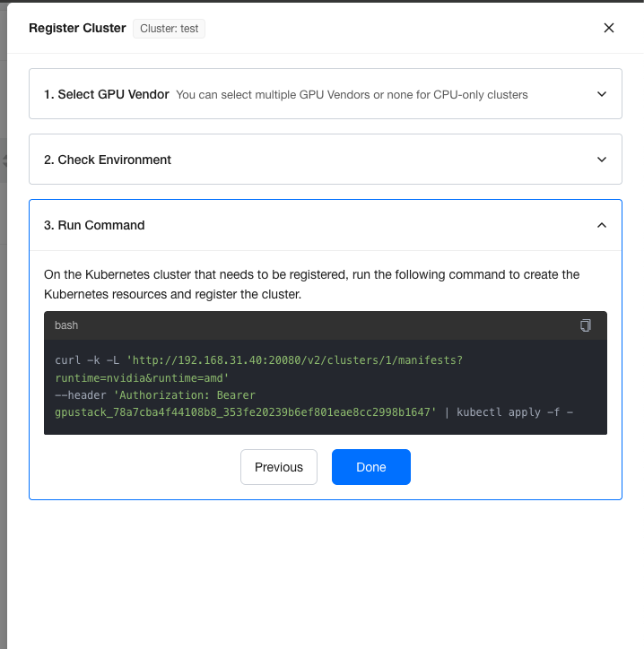Click the dimmed overlay beside the dialog
Image resolution: width=644 pixels, height=649 pixels.
(4, 331)
